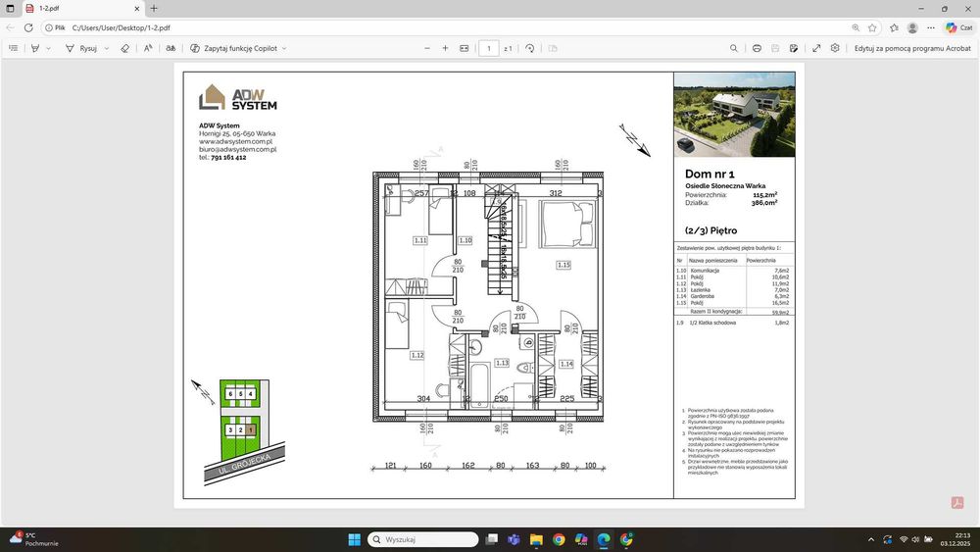Open the favorites list icon
Image resolution: width=980 pixels, height=552 pixels.
tap(895, 27)
